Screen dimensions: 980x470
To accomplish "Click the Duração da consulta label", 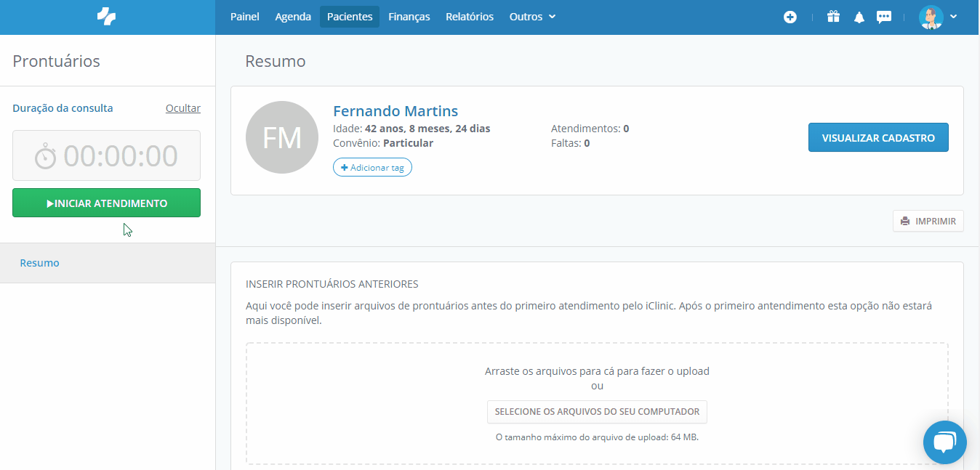I will pos(63,108).
